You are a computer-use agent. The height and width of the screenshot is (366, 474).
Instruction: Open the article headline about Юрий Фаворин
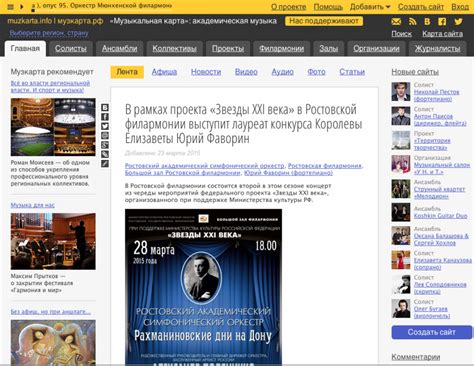click(243, 124)
